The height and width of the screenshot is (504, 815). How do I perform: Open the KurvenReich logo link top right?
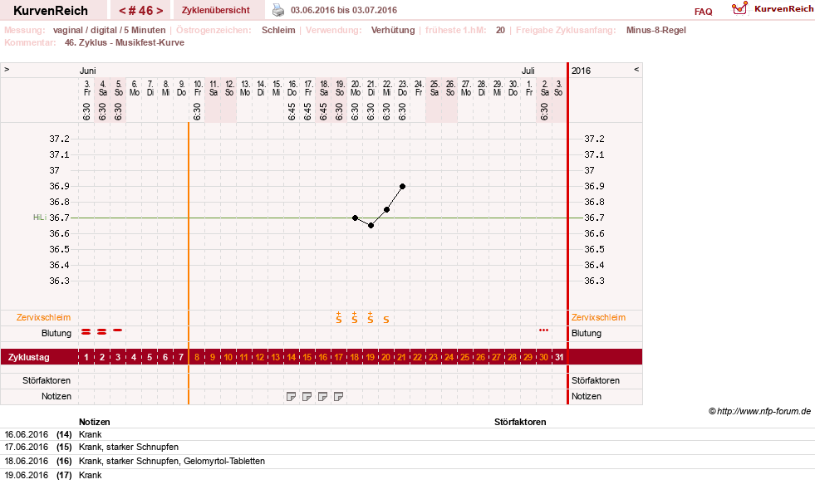[x=773, y=9]
